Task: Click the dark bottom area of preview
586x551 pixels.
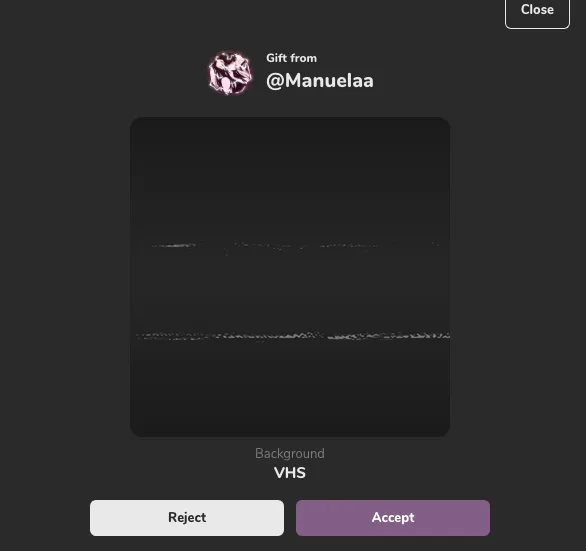Action: pyautogui.click(x=290, y=389)
